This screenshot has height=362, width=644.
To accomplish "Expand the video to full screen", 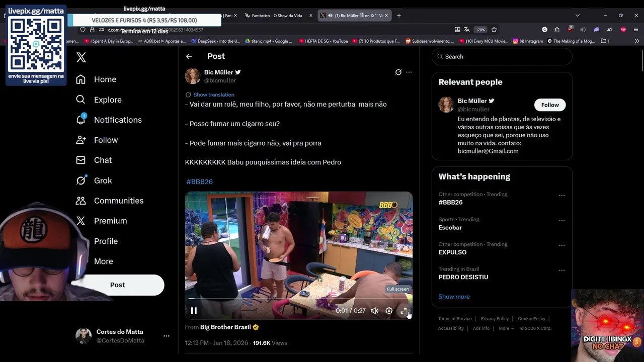I will [404, 311].
